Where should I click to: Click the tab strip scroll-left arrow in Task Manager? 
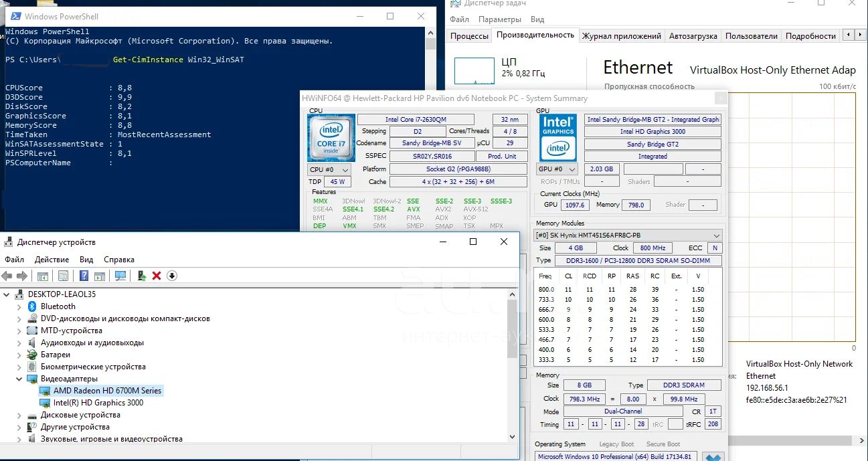pyautogui.click(x=848, y=35)
